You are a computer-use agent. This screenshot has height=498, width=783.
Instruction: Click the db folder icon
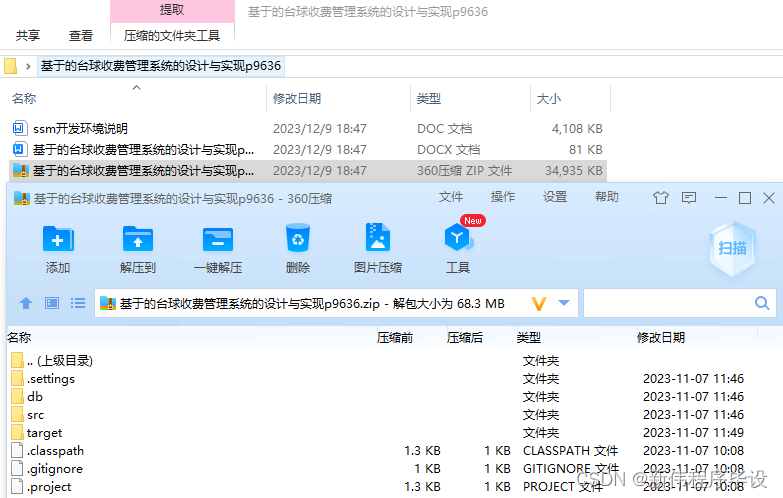(x=17, y=396)
